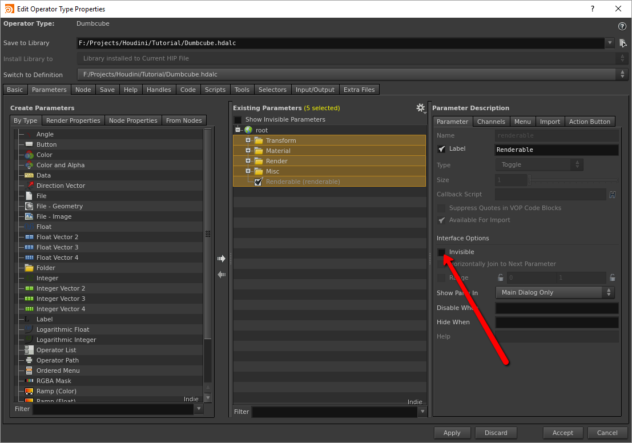Click the left arrow to remove parameter
This screenshot has width=632, height=443.
pos(221,274)
